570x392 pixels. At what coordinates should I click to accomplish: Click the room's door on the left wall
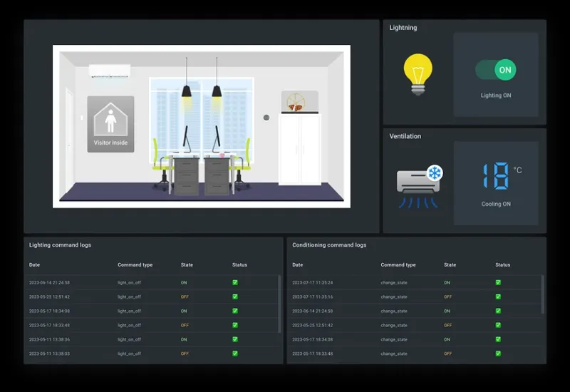pos(69,140)
